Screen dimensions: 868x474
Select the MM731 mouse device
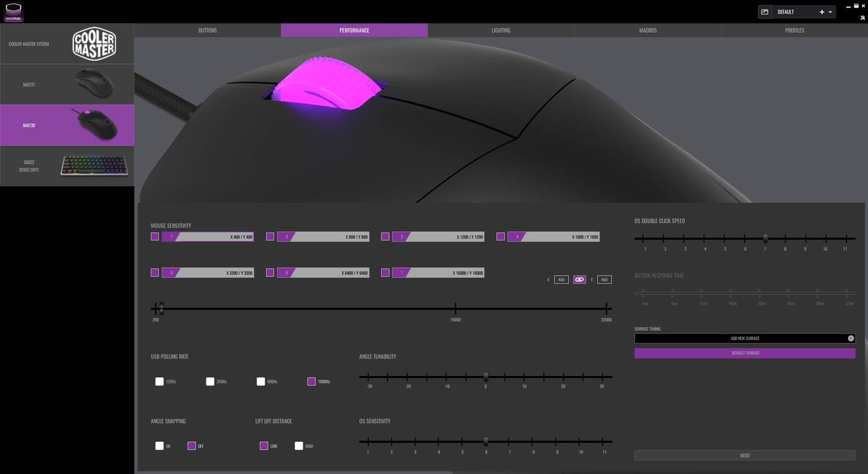point(67,84)
